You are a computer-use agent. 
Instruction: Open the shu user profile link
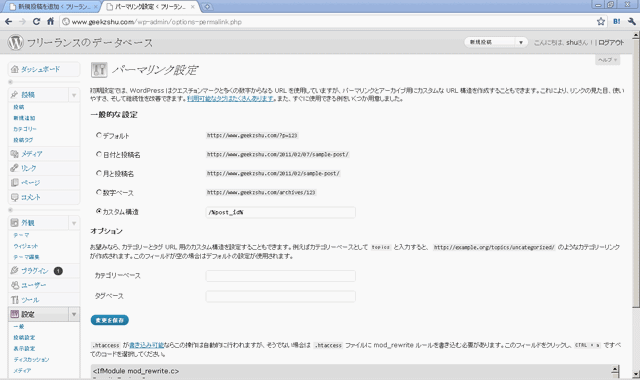572,42
